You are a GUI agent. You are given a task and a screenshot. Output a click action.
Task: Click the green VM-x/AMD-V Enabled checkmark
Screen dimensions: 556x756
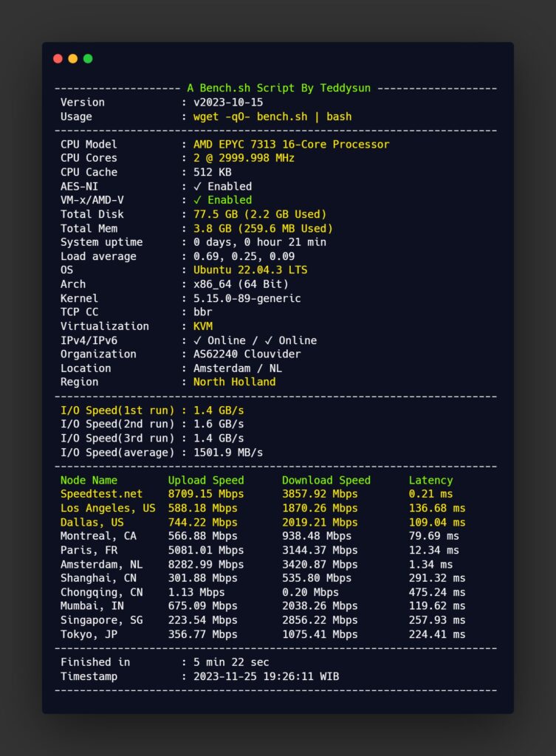[x=197, y=200]
